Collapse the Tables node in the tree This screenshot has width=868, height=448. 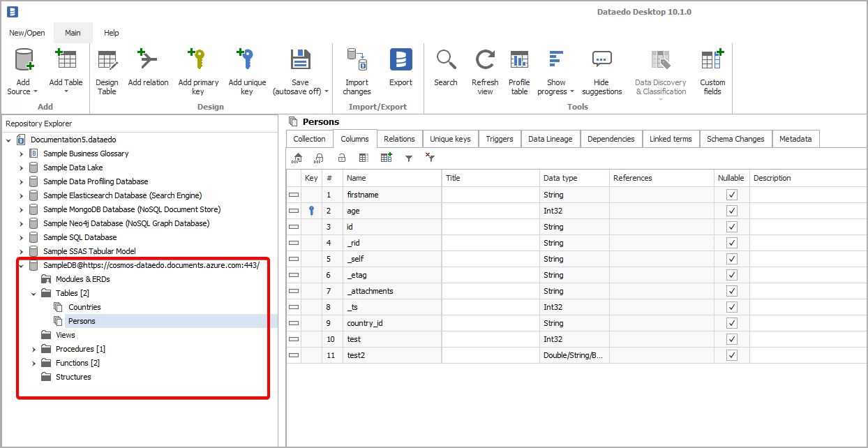click(x=33, y=293)
